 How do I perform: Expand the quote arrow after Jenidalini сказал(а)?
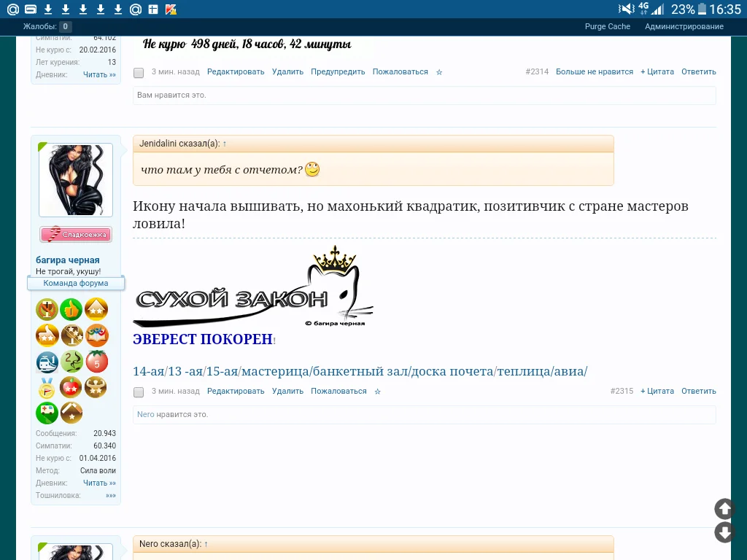(224, 144)
